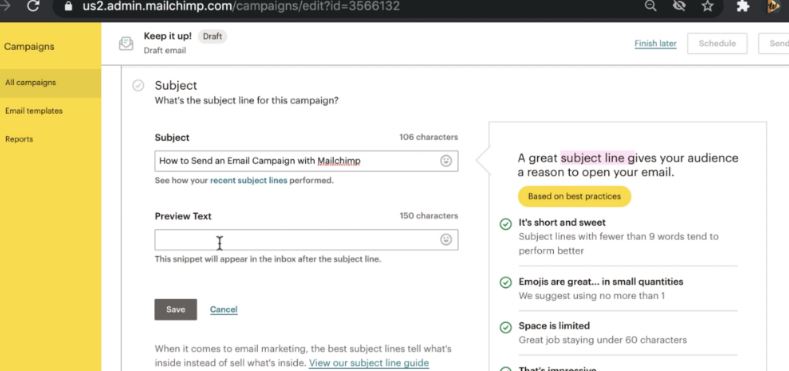
Task: Open the browser extensions puzzle icon
Action: [x=742, y=6]
